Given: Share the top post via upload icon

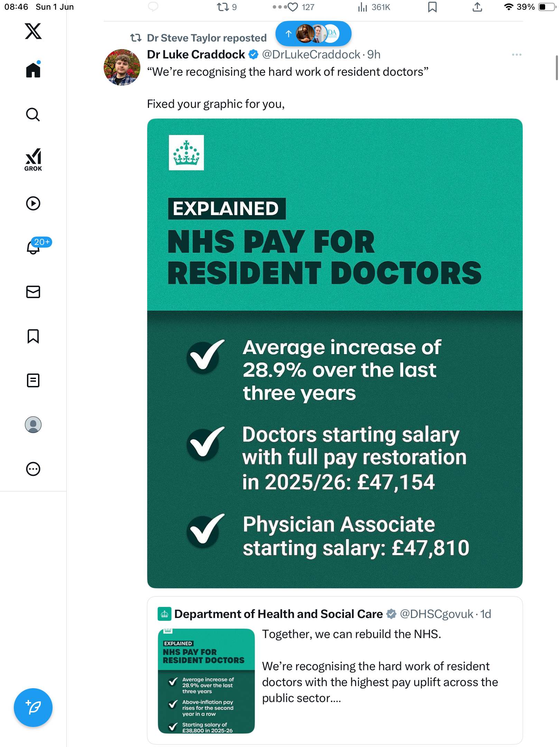Looking at the screenshot, I should [477, 7].
